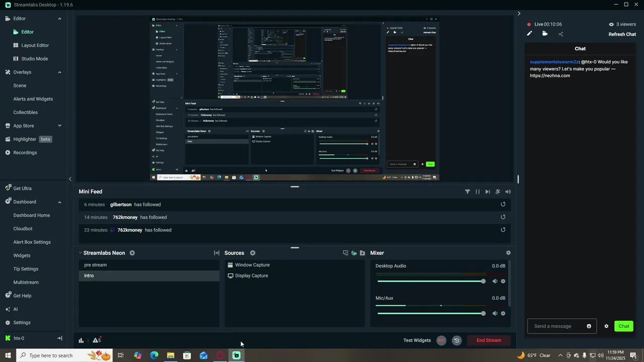Click Test Widgets
Viewport: 644px width, 362px height.
coord(417,340)
